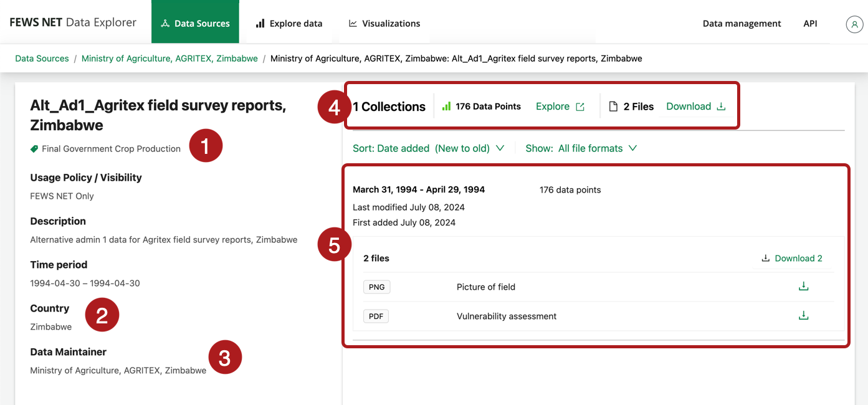Go to the Visualizations tab
This screenshot has width=868, height=405.
point(384,24)
